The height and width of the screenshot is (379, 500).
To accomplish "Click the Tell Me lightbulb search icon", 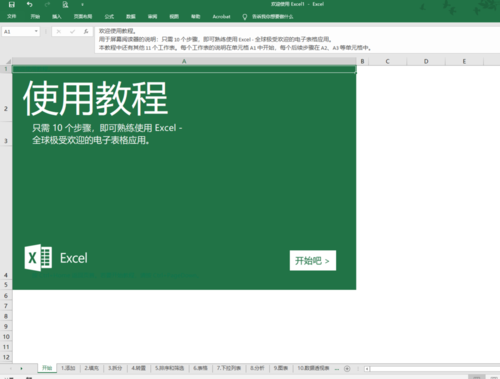I will tap(245, 17).
